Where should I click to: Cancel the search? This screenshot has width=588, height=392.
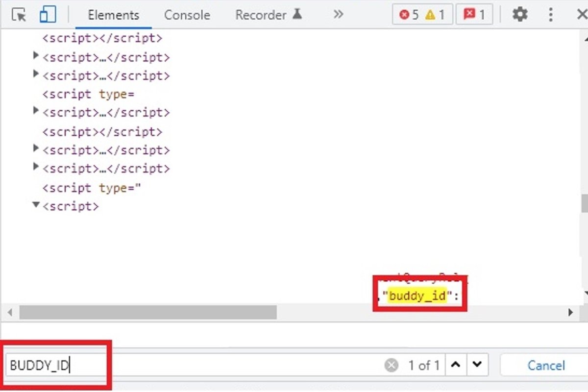(546, 366)
